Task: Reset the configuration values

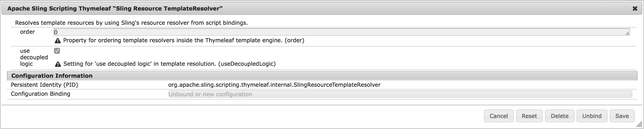Action: click(529, 116)
